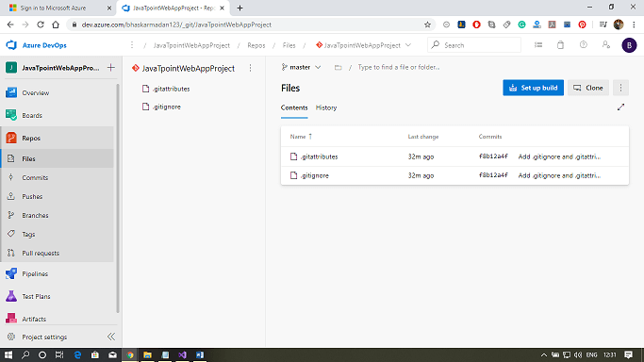Open the notification center in taskbar
Screen dimensions: 644x362
point(628,355)
